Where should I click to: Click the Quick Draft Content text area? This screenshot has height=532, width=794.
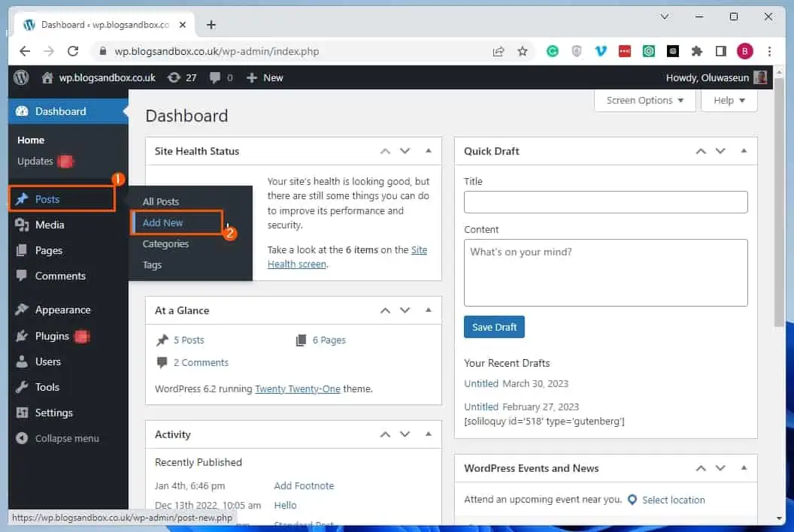point(605,273)
